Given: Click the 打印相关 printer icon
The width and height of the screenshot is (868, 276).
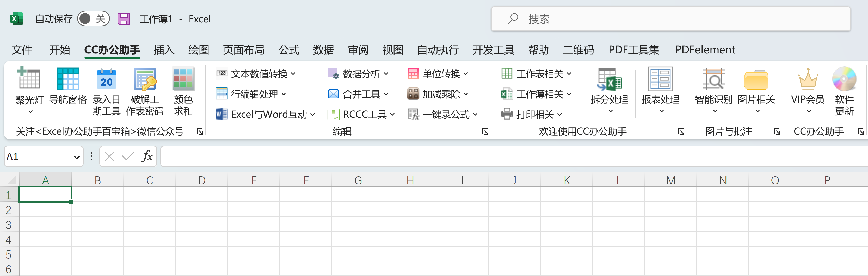Looking at the screenshot, I should (x=507, y=114).
